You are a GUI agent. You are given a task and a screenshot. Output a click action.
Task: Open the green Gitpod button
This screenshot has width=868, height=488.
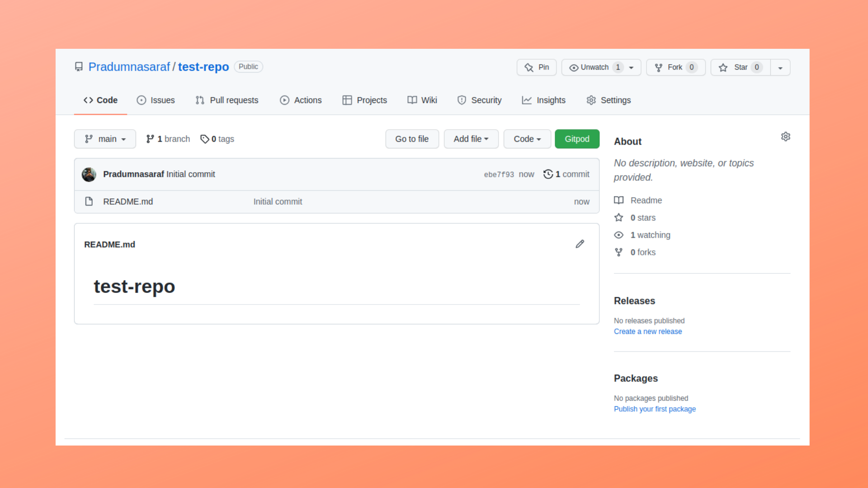[577, 139]
